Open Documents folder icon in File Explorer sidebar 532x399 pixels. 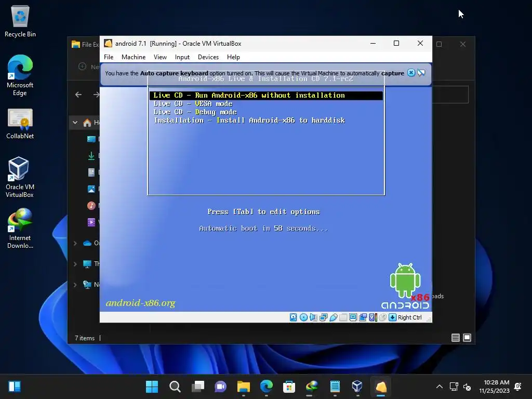(91, 172)
